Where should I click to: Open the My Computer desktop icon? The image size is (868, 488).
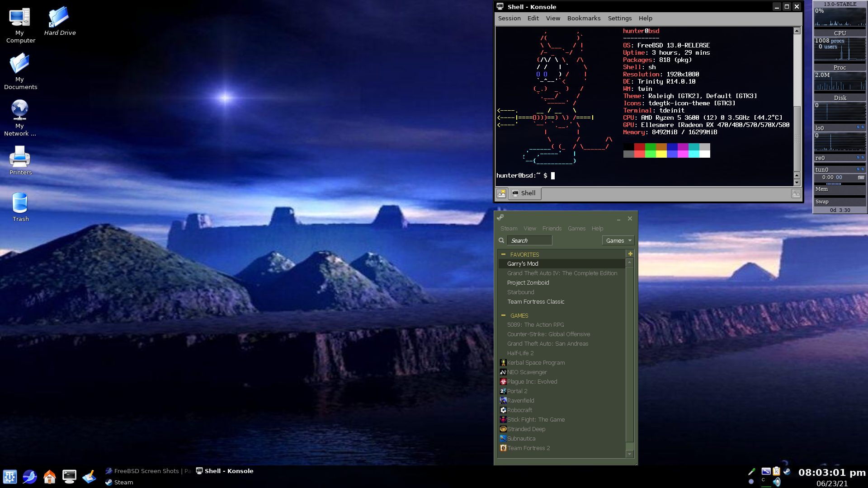tap(20, 26)
